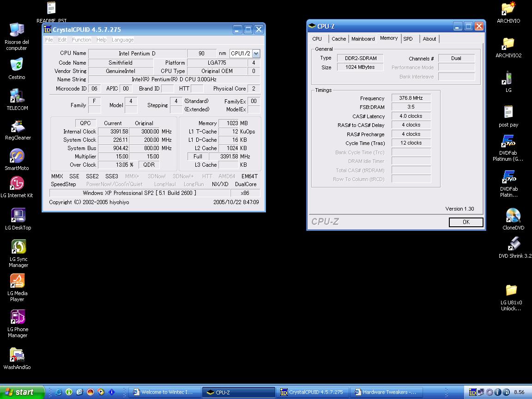Launch the DVDFab Platin… shortcut
The width and height of the screenshot is (532, 399).
pos(508,177)
